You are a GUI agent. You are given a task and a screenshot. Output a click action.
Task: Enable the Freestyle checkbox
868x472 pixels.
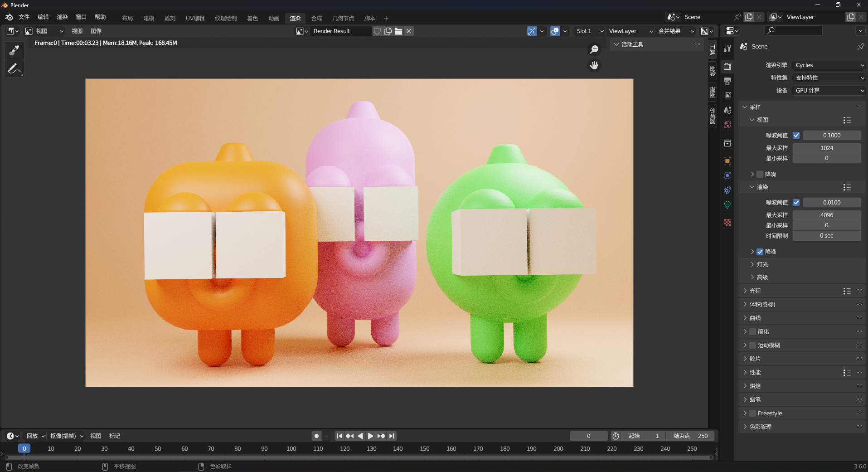pyautogui.click(x=753, y=414)
